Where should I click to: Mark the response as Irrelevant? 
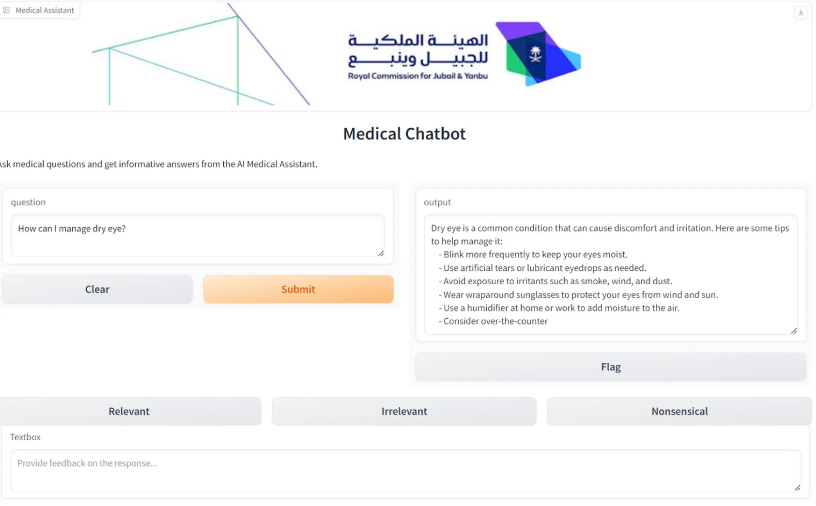[404, 411]
